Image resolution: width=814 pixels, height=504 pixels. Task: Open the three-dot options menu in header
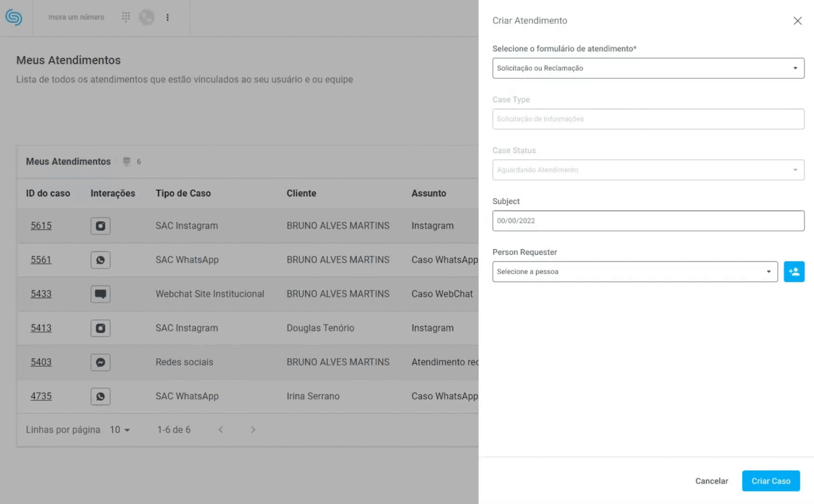pyautogui.click(x=167, y=17)
